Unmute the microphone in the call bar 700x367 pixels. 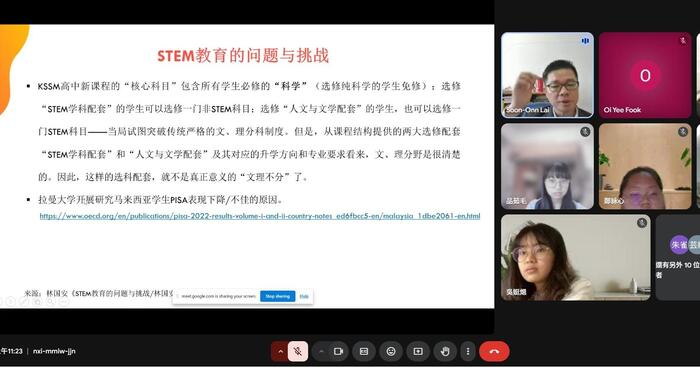tap(298, 351)
